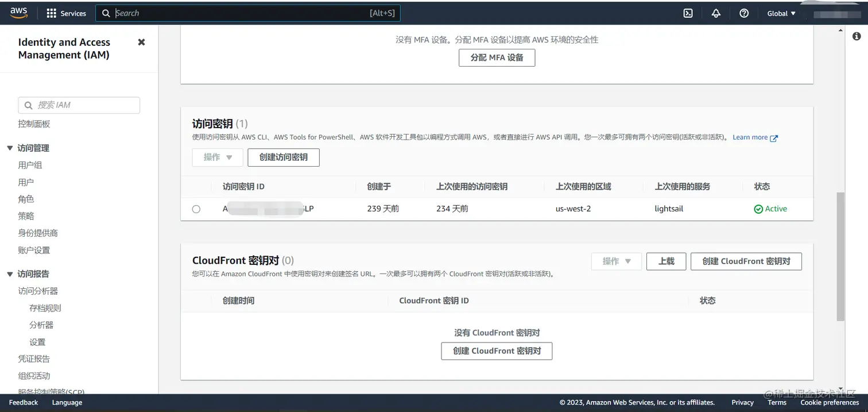This screenshot has height=412, width=868.
Task: Open the Terms link
Action: coord(777,403)
